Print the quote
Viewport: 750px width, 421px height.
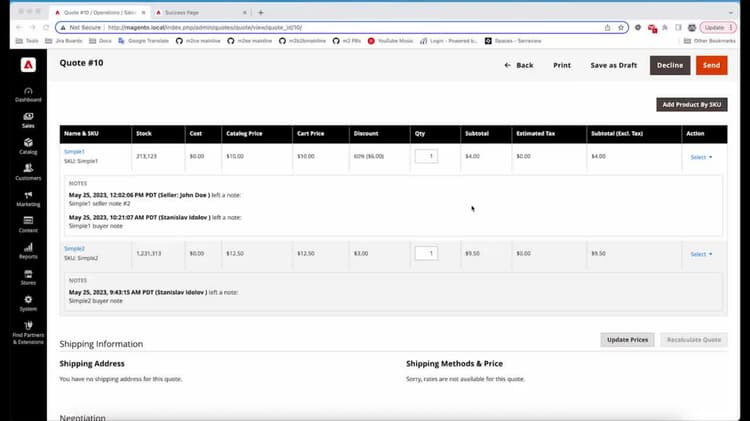(x=562, y=65)
